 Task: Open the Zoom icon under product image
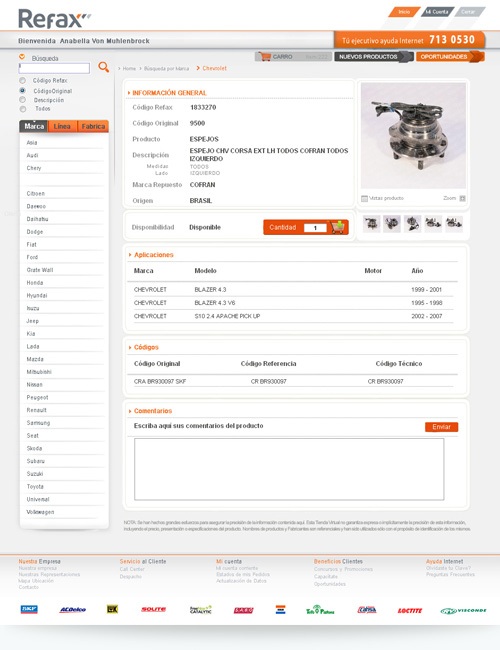click(x=462, y=198)
